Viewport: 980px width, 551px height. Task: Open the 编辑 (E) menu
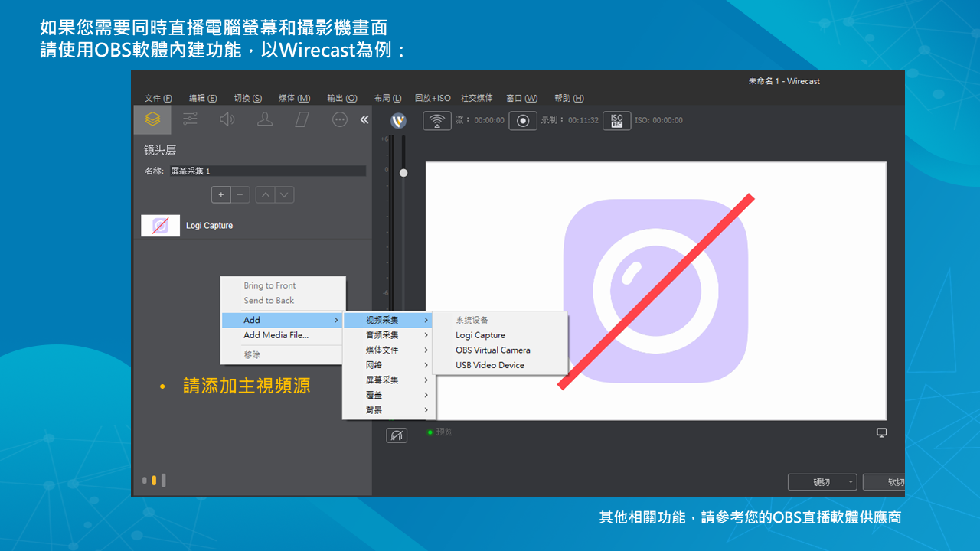coord(203,98)
